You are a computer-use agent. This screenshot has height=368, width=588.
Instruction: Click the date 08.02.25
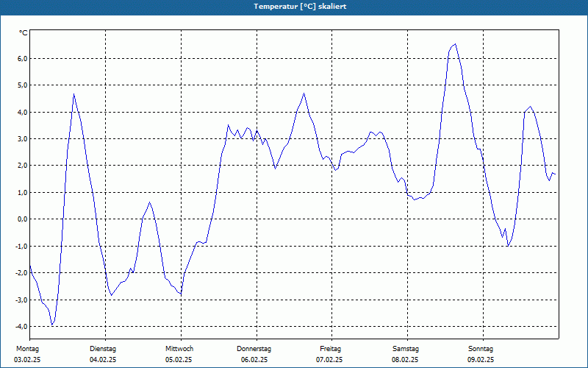[x=405, y=360]
